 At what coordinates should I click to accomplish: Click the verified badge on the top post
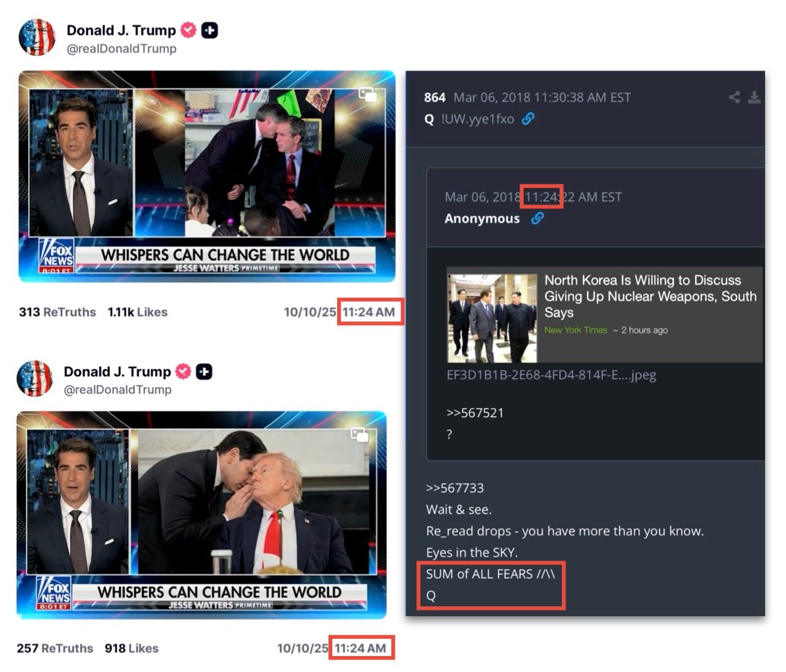click(189, 30)
